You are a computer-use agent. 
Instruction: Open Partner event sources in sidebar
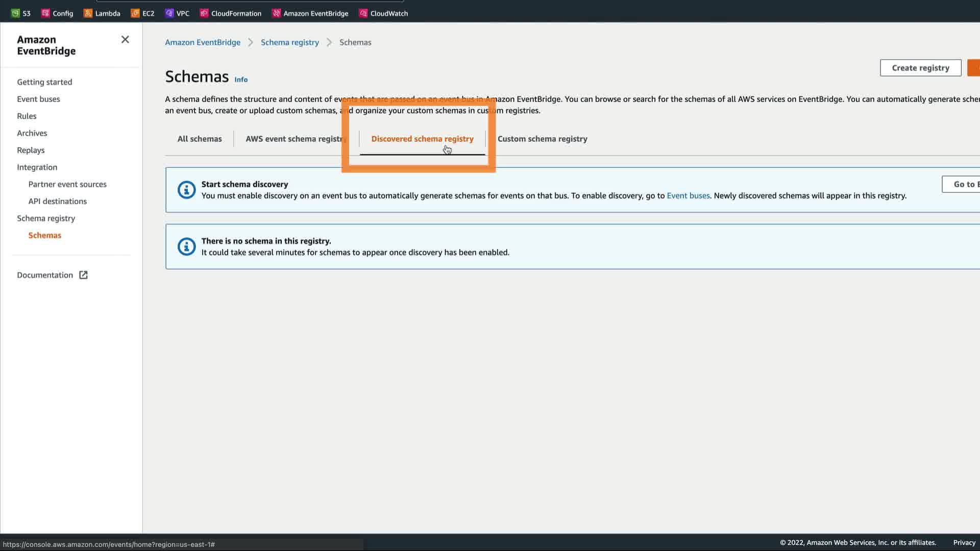click(x=67, y=184)
